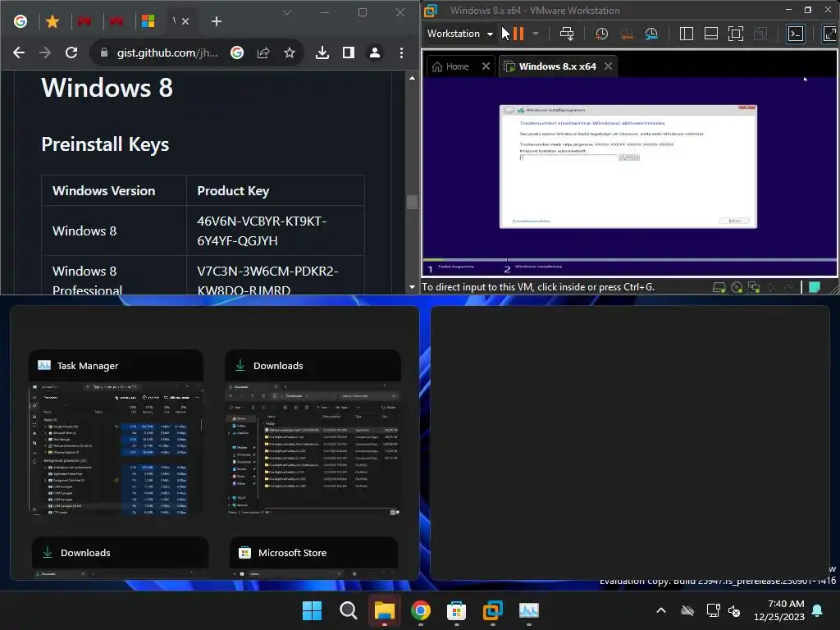Snap the Task Manager window thumbnail
Screen dimensions: 840x630
116,434
